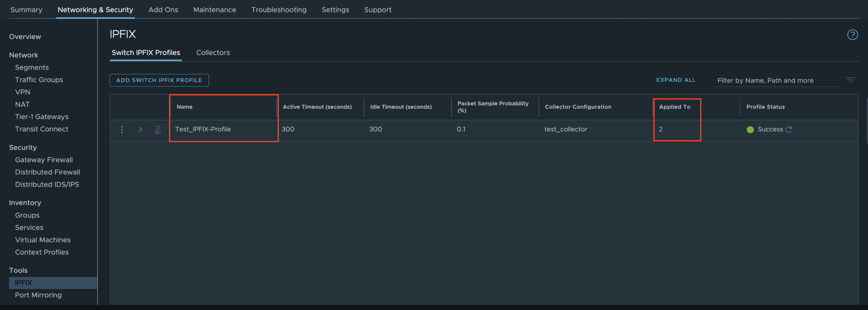
Task: Click the purple switch profile icon on the row
Action: (158, 129)
